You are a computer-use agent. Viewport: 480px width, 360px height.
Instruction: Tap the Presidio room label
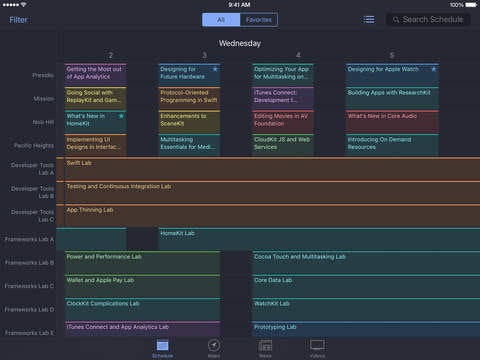(x=43, y=75)
